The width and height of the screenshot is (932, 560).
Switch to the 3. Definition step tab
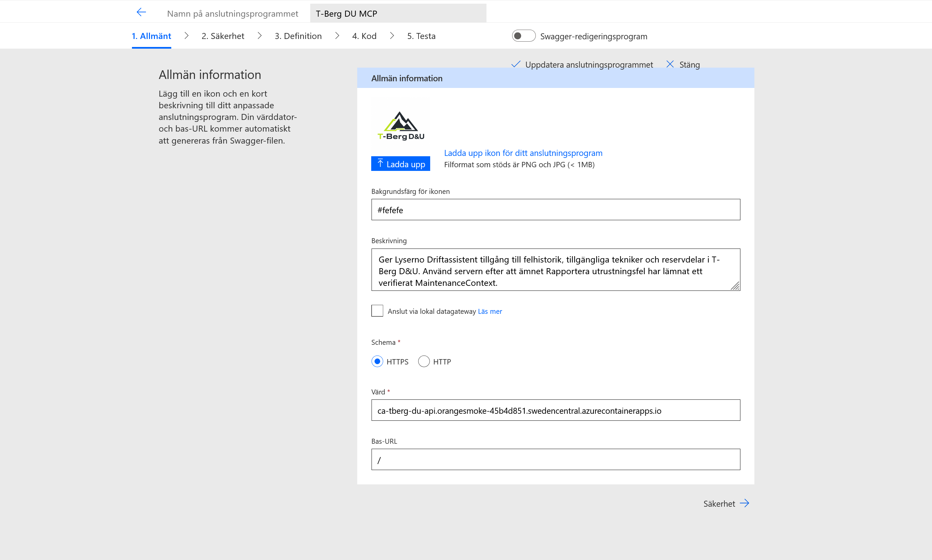298,36
